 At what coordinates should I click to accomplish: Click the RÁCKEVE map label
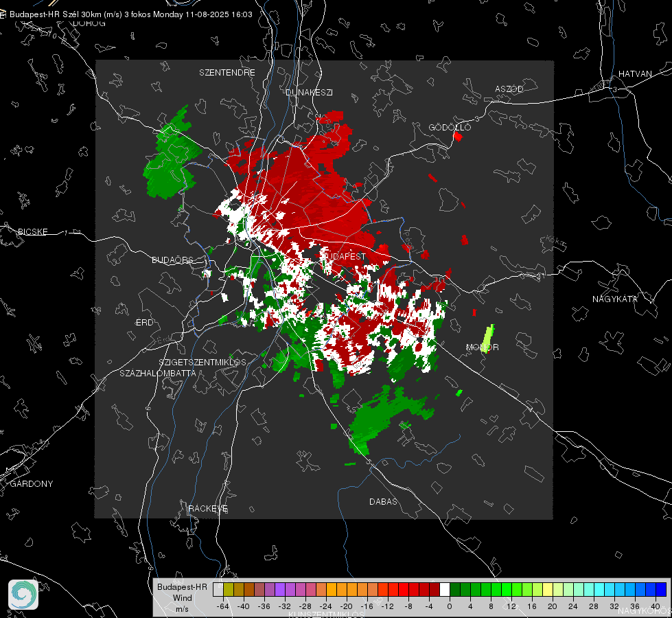tap(208, 509)
